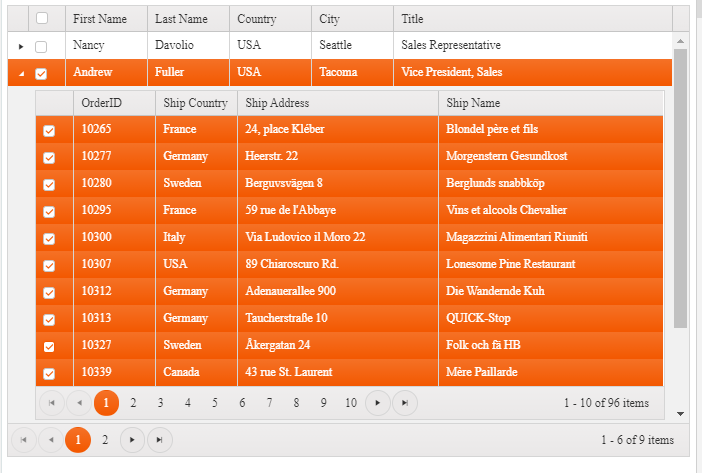Click the vertical scrollbar thumb

tap(680, 190)
